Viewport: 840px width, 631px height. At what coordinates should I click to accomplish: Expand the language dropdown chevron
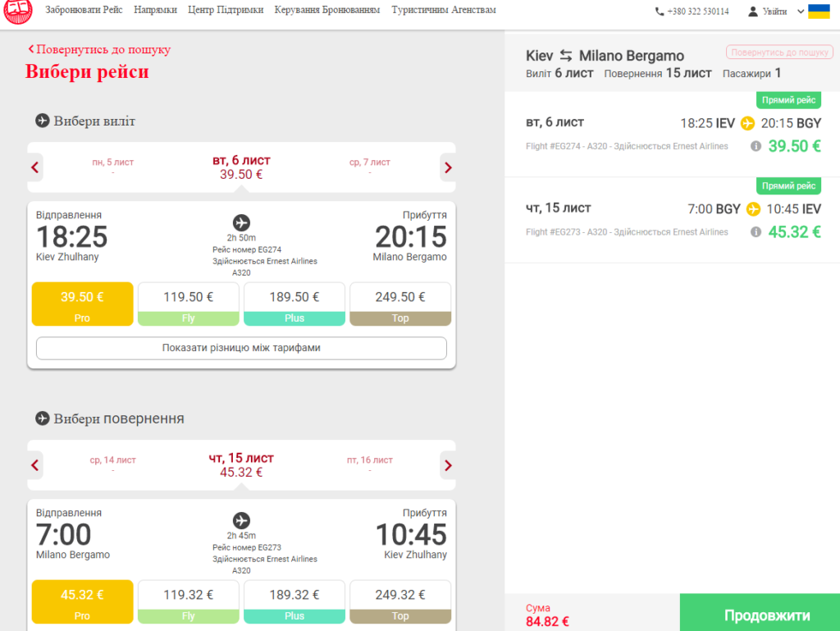801,11
